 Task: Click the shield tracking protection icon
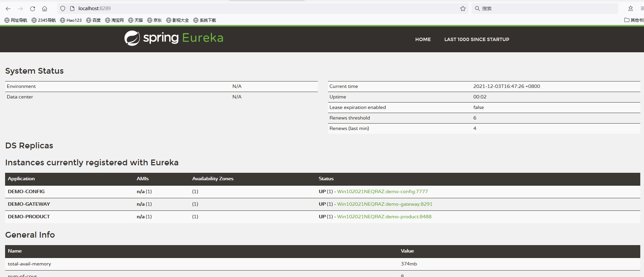click(x=63, y=8)
